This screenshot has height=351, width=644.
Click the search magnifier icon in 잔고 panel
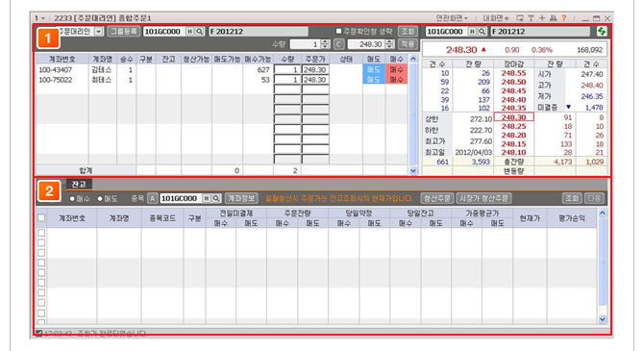[216, 198]
